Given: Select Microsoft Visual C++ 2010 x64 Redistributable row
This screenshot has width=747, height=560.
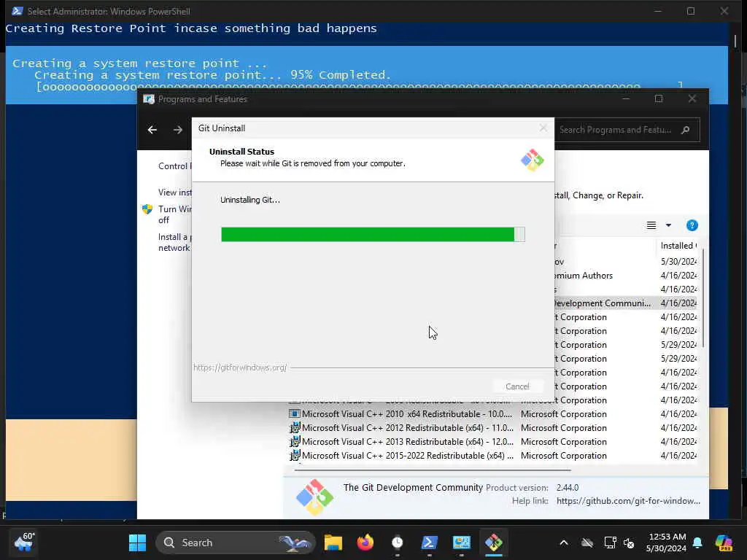Looking at the screenshot, I should pos(493,414).
